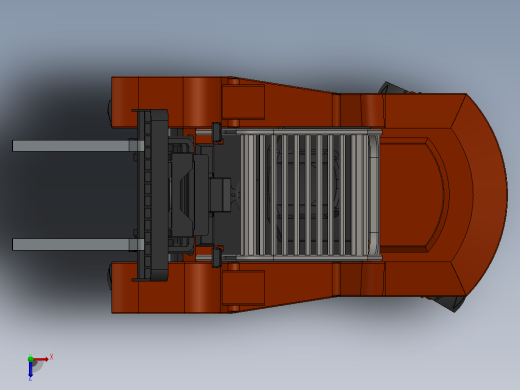Click the small dark box on the dashboard center
Viewport: 520px width, 390px height.
click(220, 195)
